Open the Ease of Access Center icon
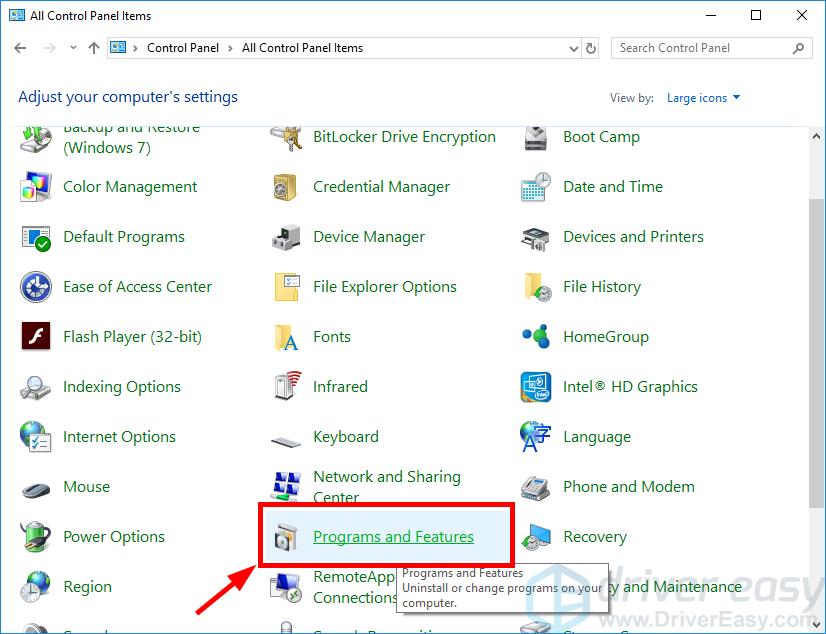Image resolution: width=826 pixels, height=634 pixels. pos(36,287)
